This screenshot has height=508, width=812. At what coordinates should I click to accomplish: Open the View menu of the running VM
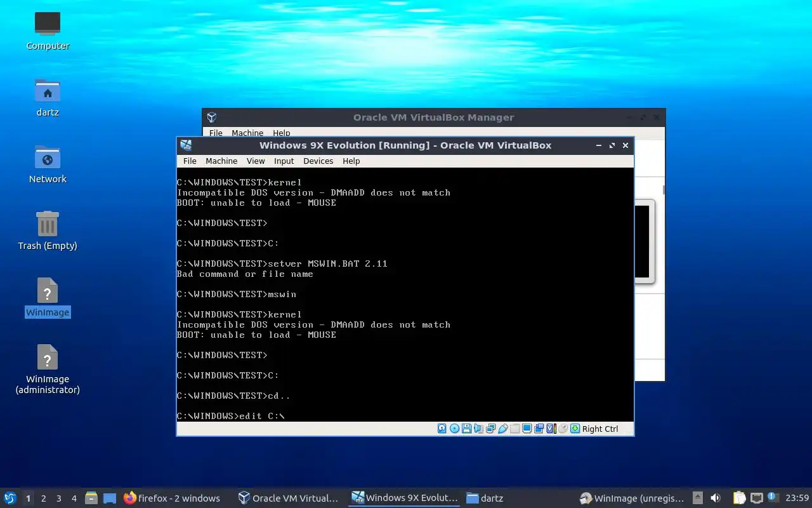click(x=256, y=161)
